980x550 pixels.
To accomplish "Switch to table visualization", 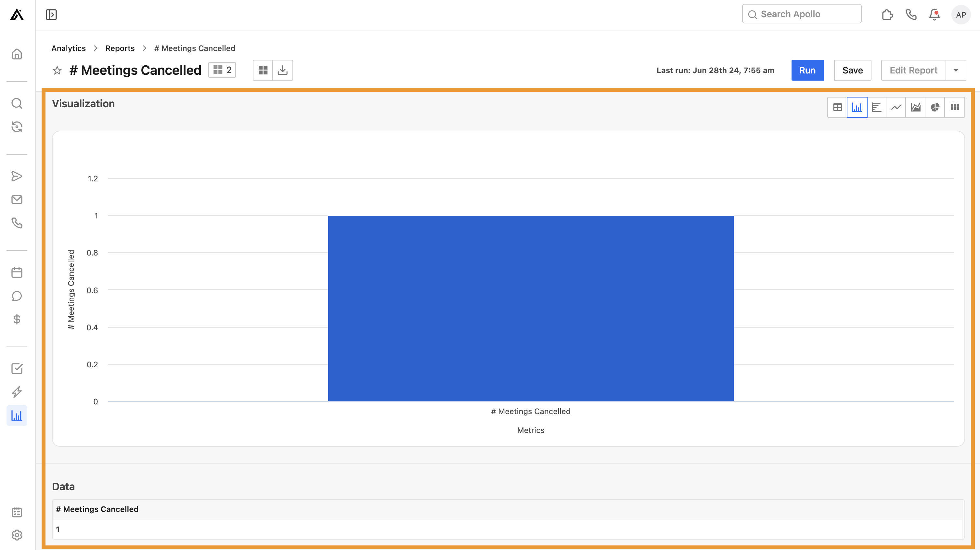I will pos(837,107).
